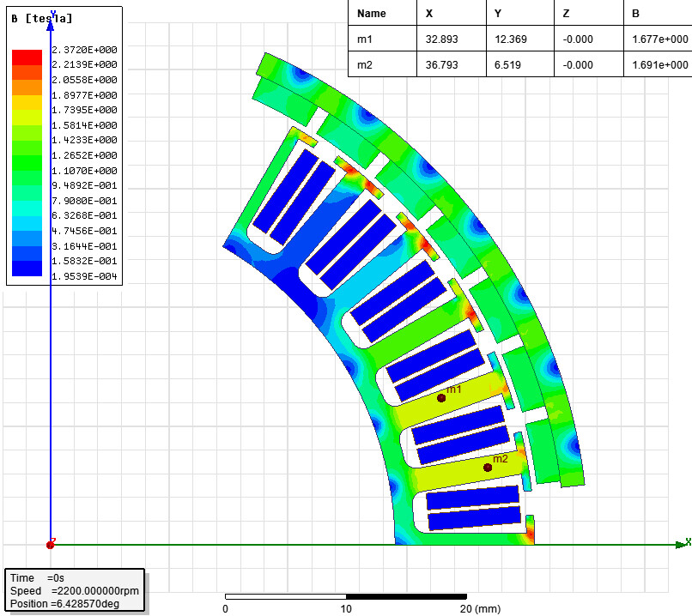Click the 'Speed =2200.000000rpm' status text
692x616 pixels.
[75, 591]
